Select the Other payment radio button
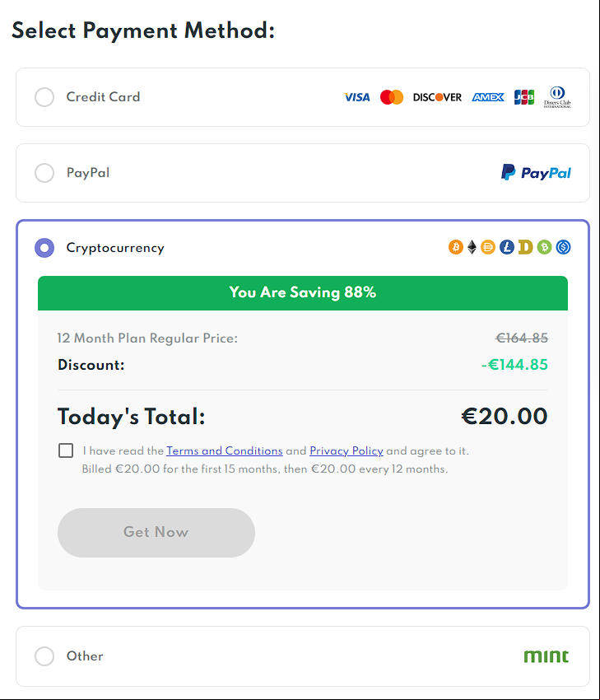The height and width of the screenshot is (700, 600). point(44,656)
